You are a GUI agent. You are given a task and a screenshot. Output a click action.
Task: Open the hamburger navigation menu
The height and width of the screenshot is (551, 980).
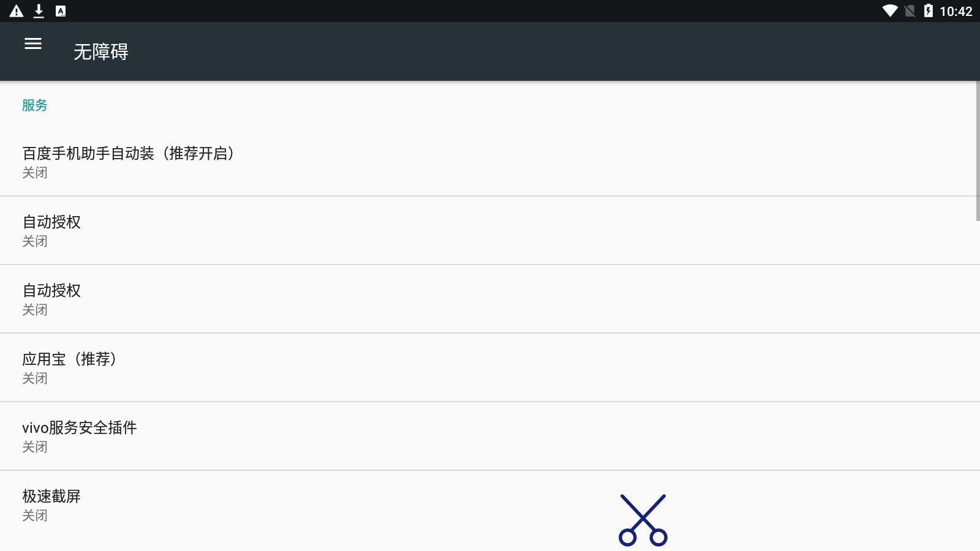[x=33, y=43]
